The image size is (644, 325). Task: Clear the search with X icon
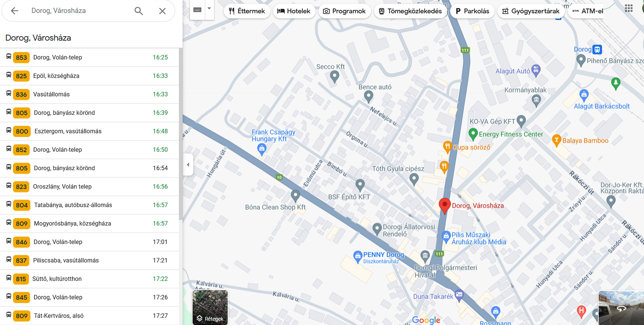[x=162, y=11]
